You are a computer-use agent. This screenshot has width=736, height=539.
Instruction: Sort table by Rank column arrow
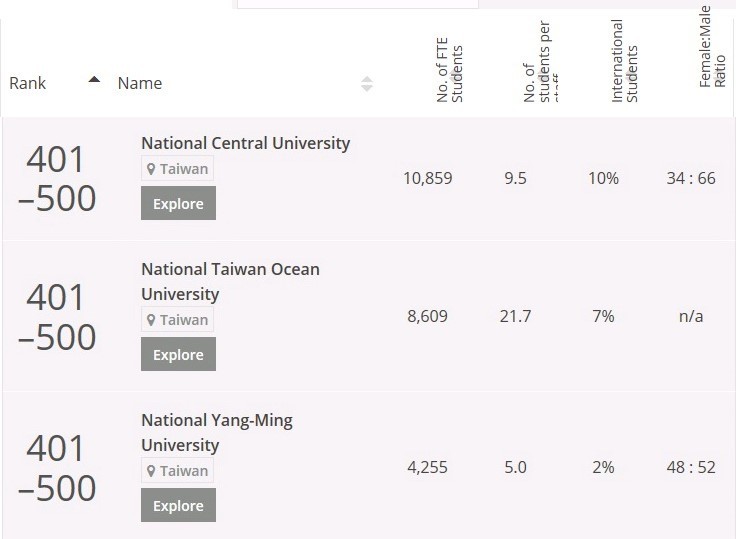[x=94, y=79]
